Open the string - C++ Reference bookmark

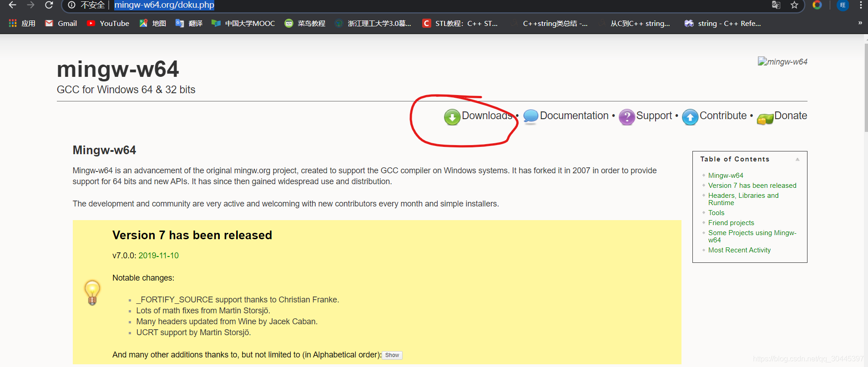tap(723, 23)
